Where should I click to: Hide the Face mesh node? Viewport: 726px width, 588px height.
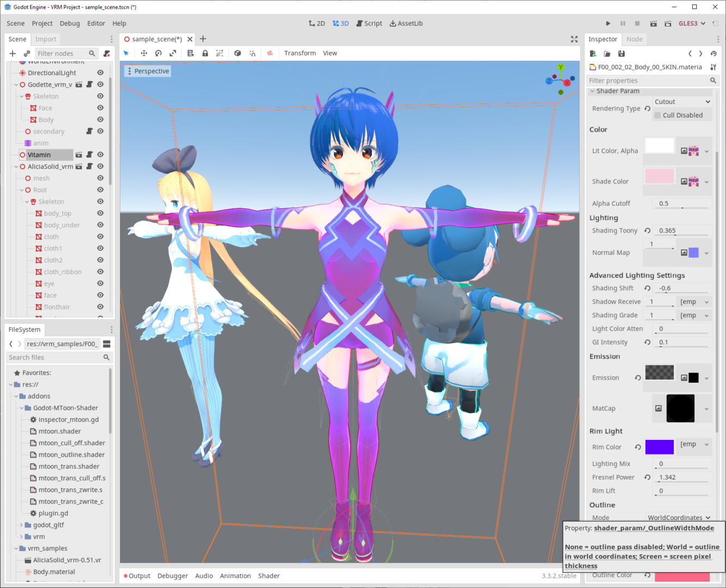click(x=100, y=108)
